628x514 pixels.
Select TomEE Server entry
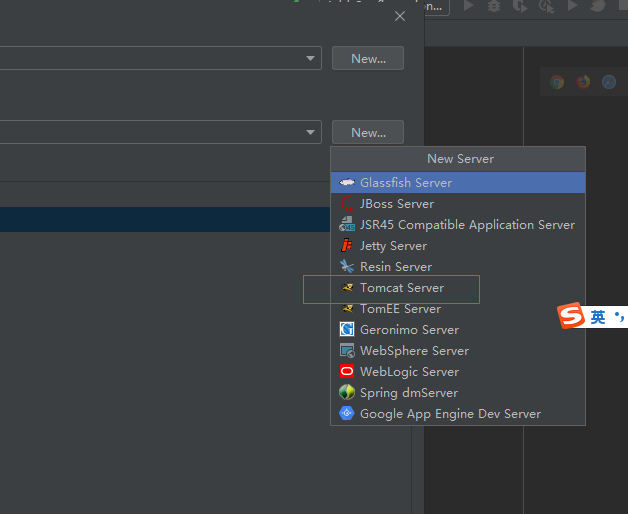pos(458,309)
